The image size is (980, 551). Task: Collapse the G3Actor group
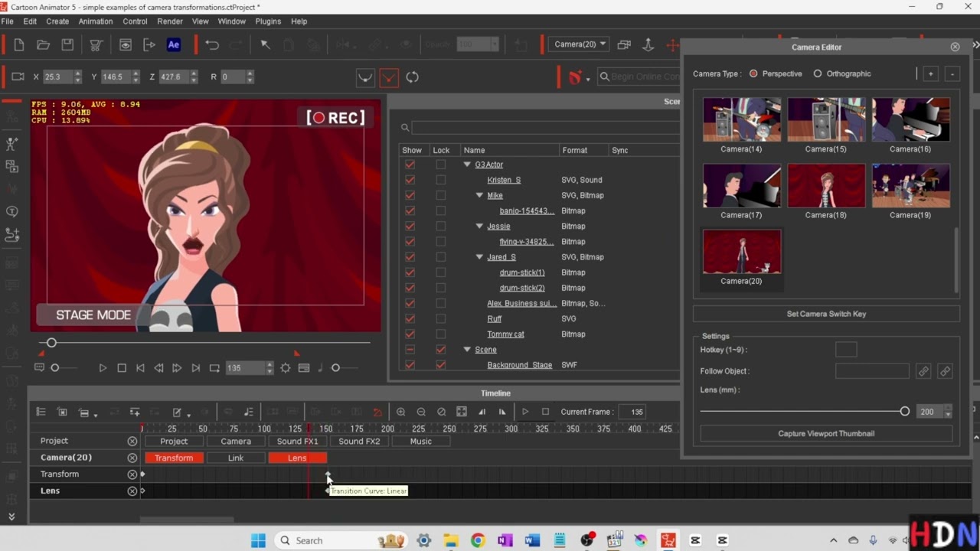click(x=467, y=165)
